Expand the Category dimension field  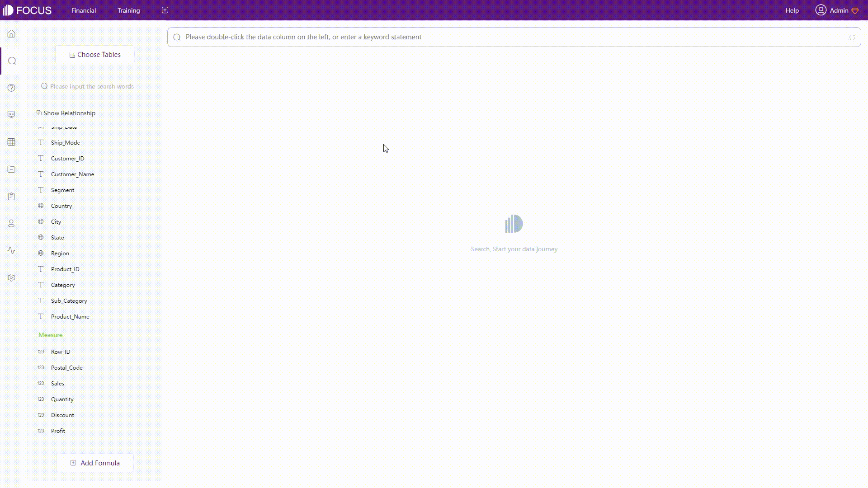click(62, 285)
